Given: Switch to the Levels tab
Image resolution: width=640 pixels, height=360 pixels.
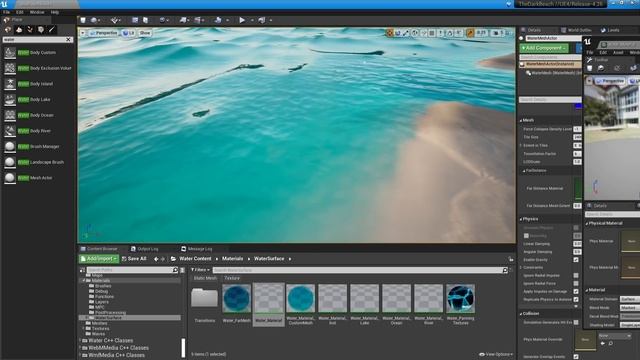Looking at the screenshot, I should pos(611,30).
